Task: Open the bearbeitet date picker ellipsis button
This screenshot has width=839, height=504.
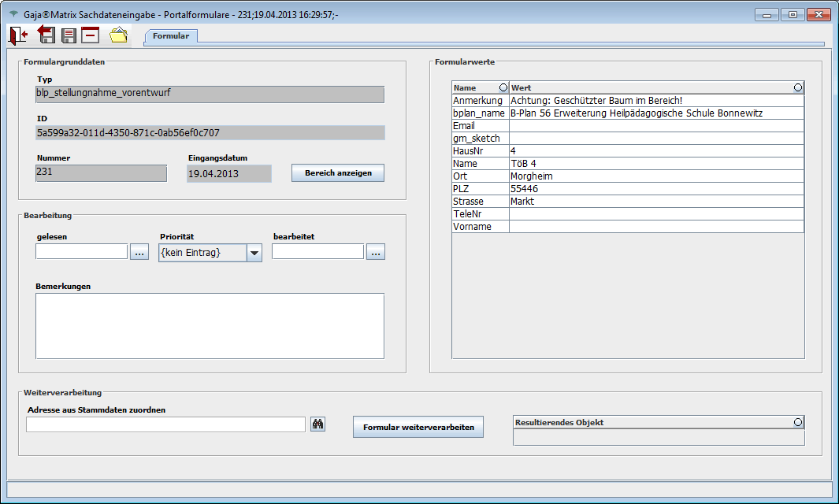Action: pos(376,252)
